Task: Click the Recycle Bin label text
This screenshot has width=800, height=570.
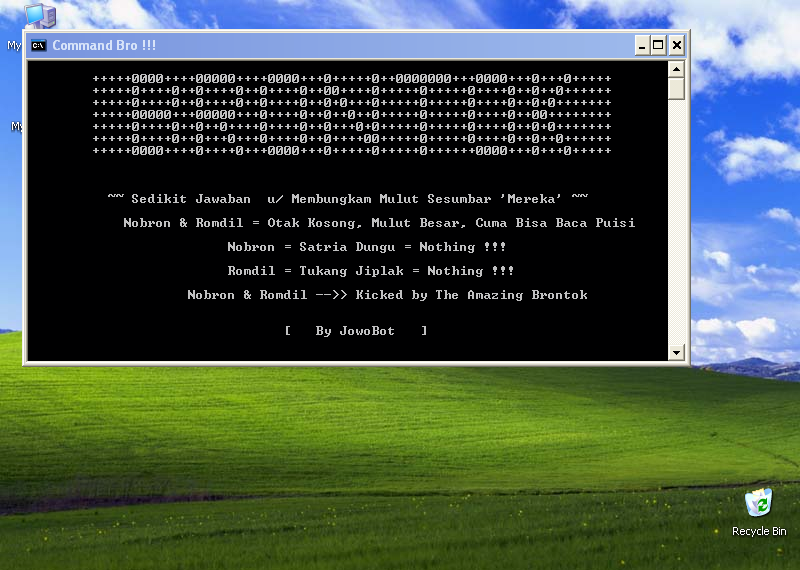Action: tap(759, 531)
